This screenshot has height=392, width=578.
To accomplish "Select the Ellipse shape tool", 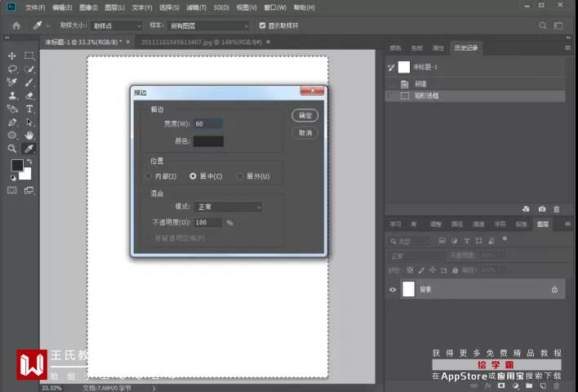I will [11, 136].
